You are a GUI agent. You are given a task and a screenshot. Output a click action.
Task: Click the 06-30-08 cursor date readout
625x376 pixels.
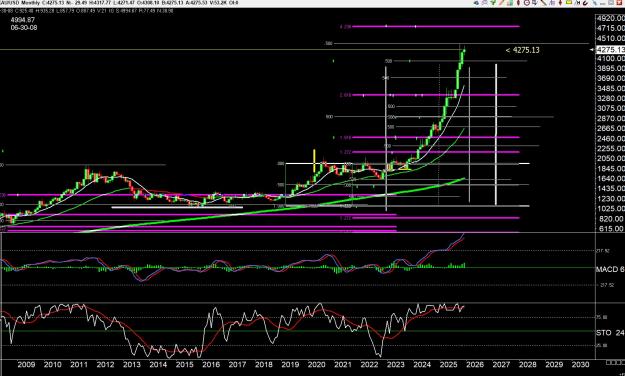[24, 28]
